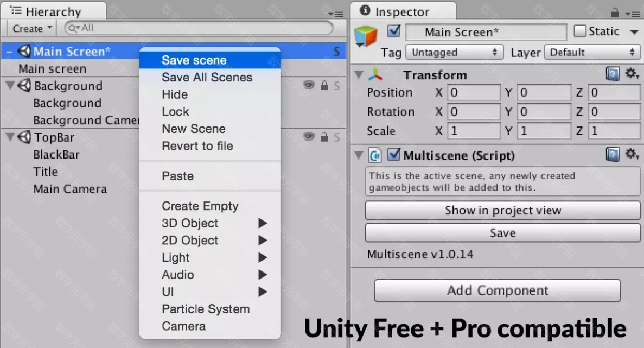The height and width of the screenshot is (348, 644).
Task: Click the Add Component button
Action: (x=498, y=290)
